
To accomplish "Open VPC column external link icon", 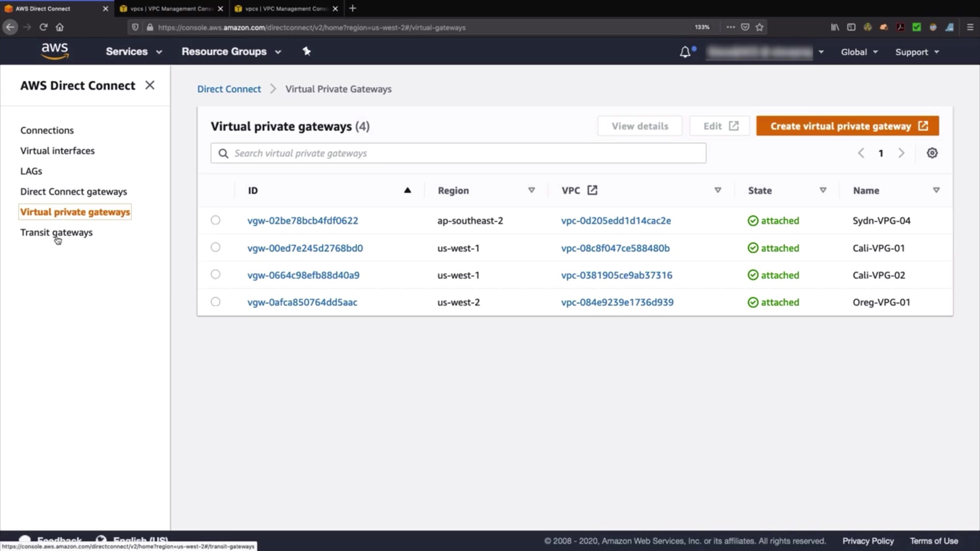I will [592, 190].
